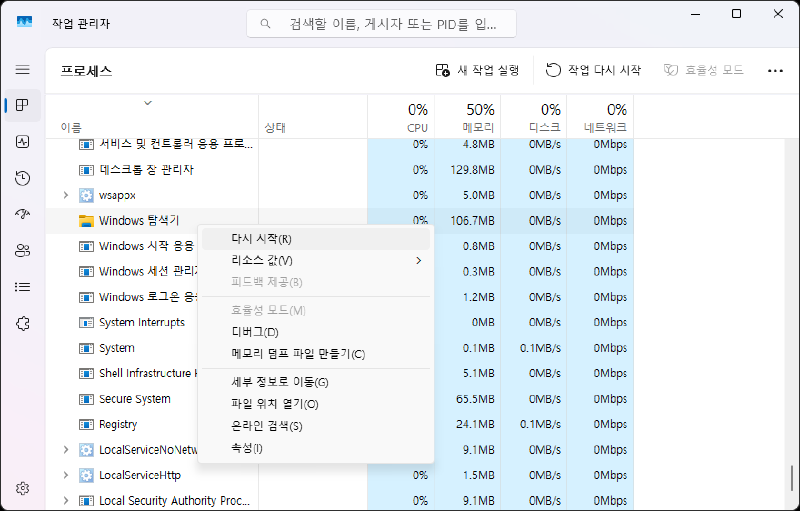This screenshot has height=511, width=800.
Task: Choose 다시 시작(R) from context menu
Action: tap(316, 239)
